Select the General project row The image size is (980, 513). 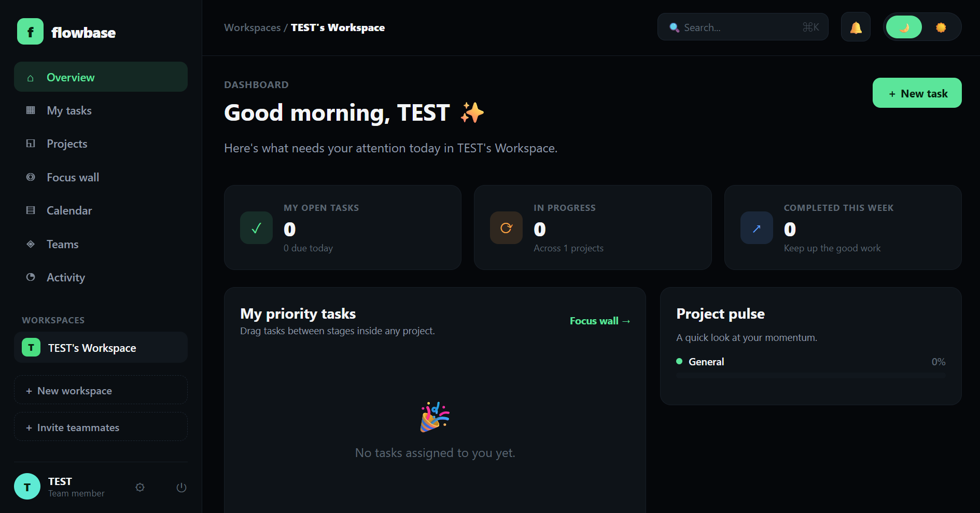tap(810, 367)
